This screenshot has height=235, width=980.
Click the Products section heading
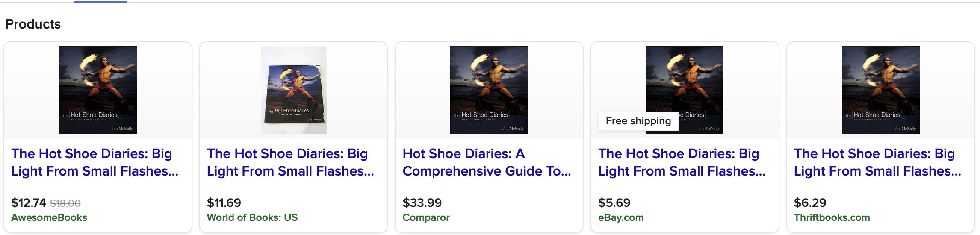(x=33, y=24)
